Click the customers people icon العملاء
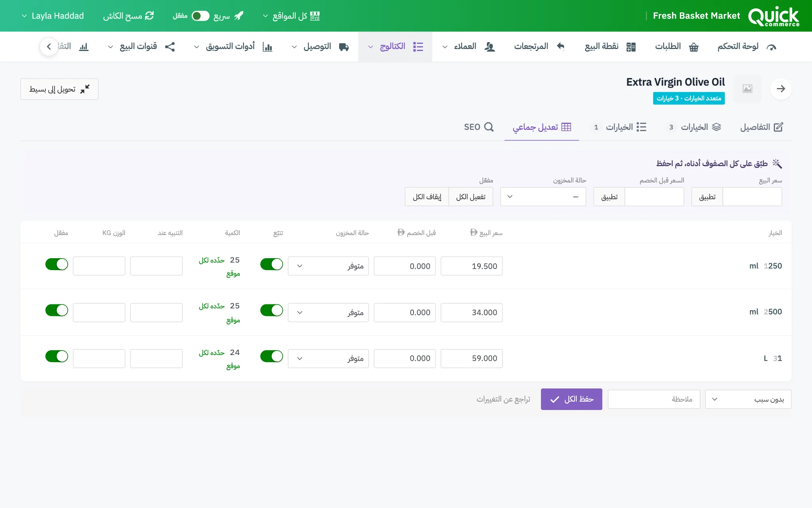Viewport: 812px width, 508px height. point(490,47)
